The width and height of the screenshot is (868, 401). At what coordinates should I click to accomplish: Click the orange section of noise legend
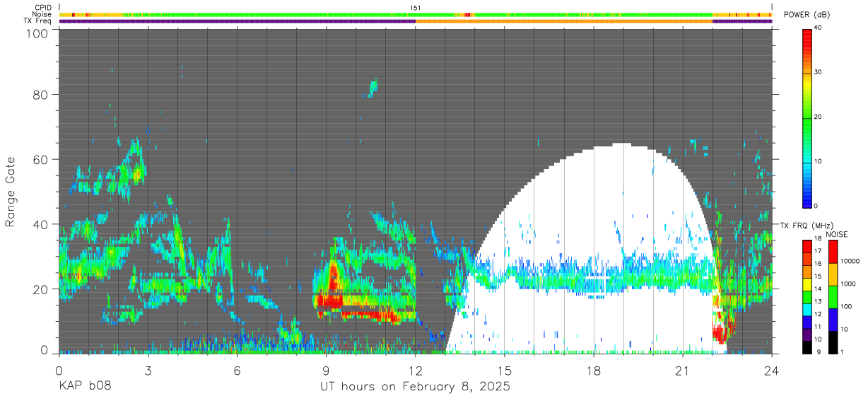833,274
